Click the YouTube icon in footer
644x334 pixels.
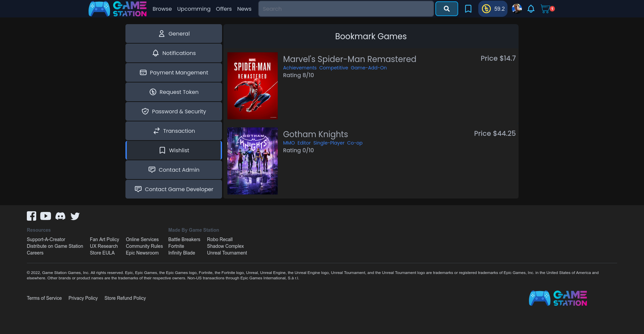tap(46, 216)
